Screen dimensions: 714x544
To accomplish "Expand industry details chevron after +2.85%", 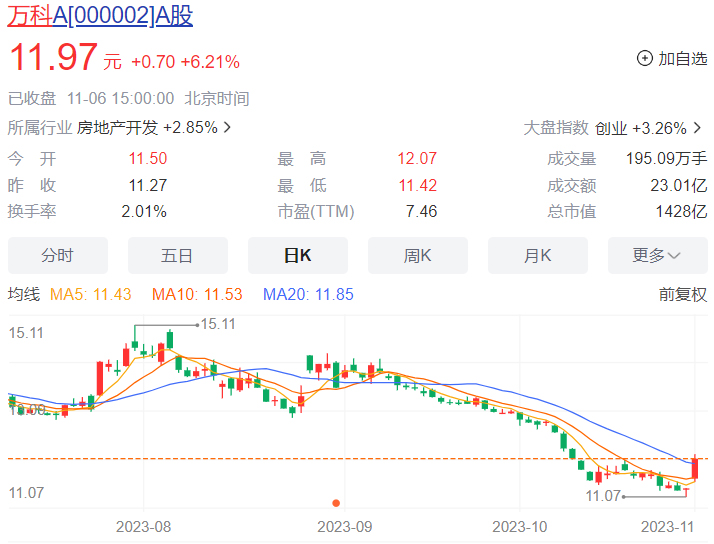I will (227, 127).
